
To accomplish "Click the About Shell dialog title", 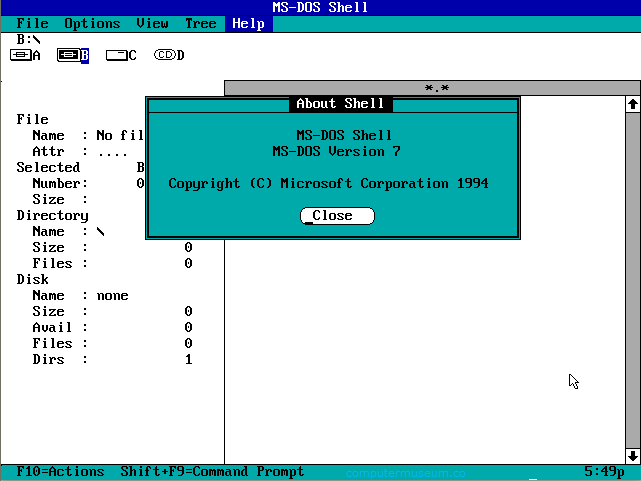I will click(340, 103).
